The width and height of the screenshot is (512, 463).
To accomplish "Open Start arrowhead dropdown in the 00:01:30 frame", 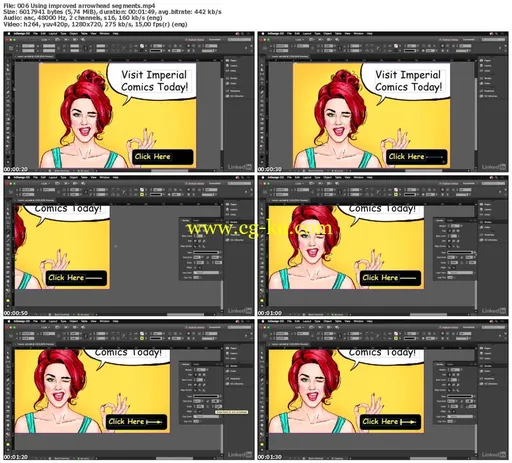I will 453,401.
